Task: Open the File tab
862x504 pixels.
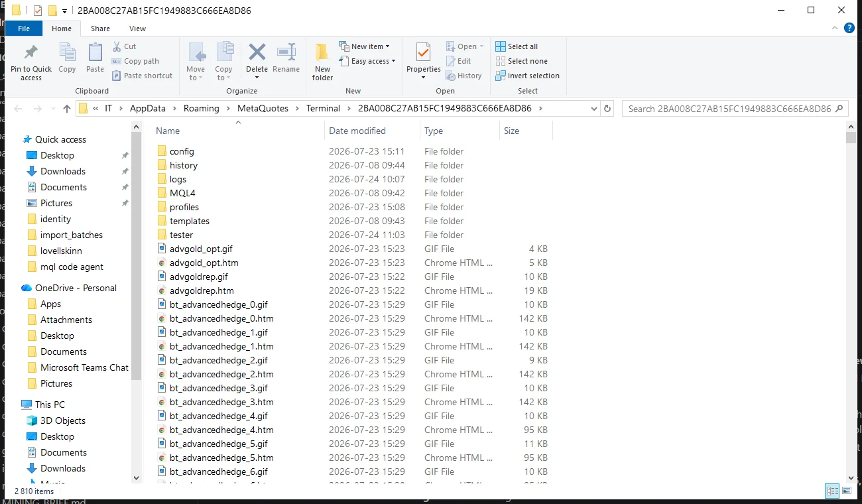Action: (24, 29)
